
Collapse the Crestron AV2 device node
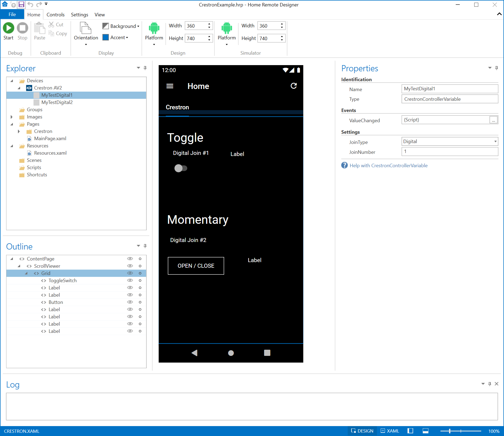[x=19, y=88]
